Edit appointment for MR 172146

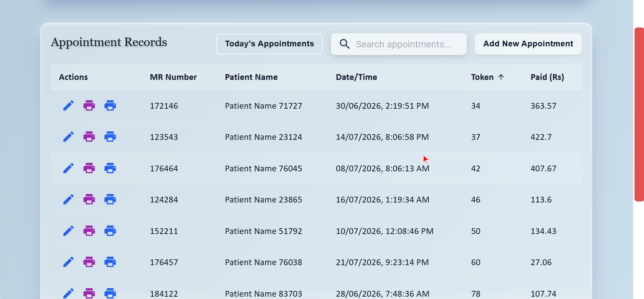click(68, 106)
